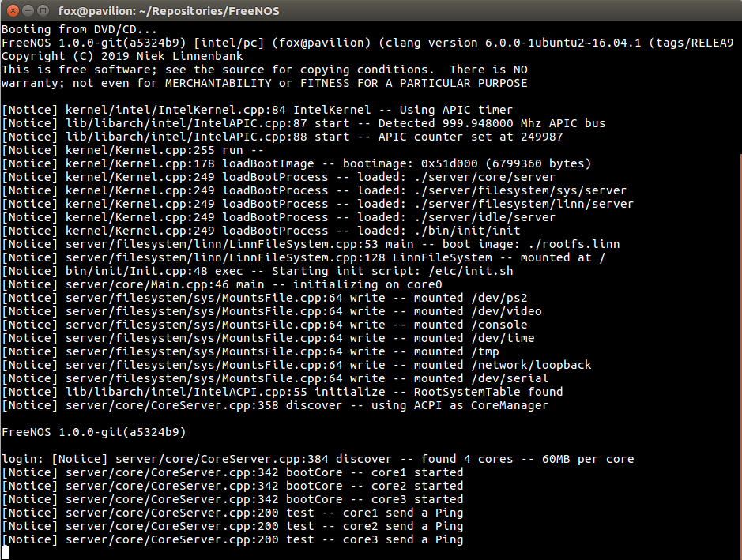Click the 'mounted /network/loopback' text
742x560 pixels.
click(502, 365)
